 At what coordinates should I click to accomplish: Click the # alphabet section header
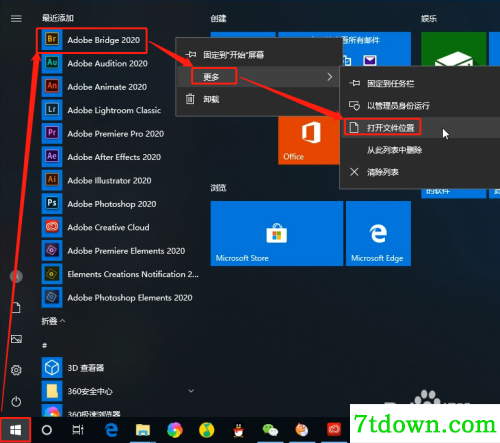[44, 346]
